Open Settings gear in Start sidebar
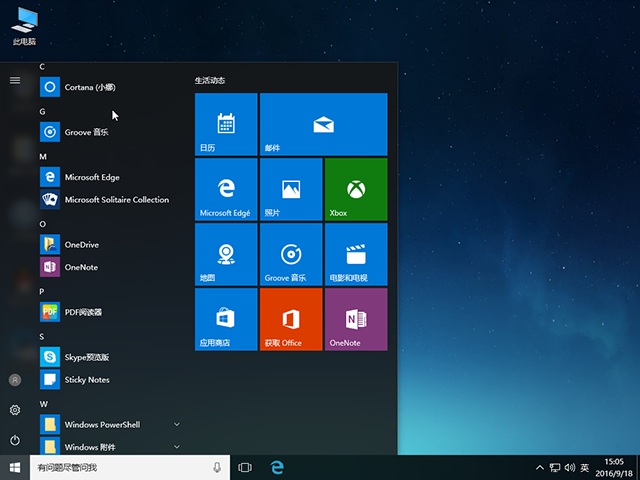 [15, 410]
